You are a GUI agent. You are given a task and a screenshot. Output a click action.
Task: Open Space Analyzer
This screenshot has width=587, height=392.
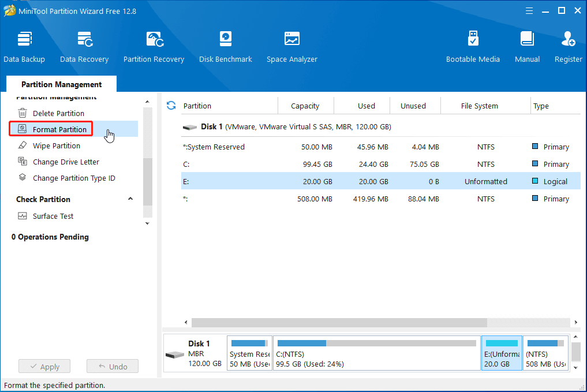[291, 47]
